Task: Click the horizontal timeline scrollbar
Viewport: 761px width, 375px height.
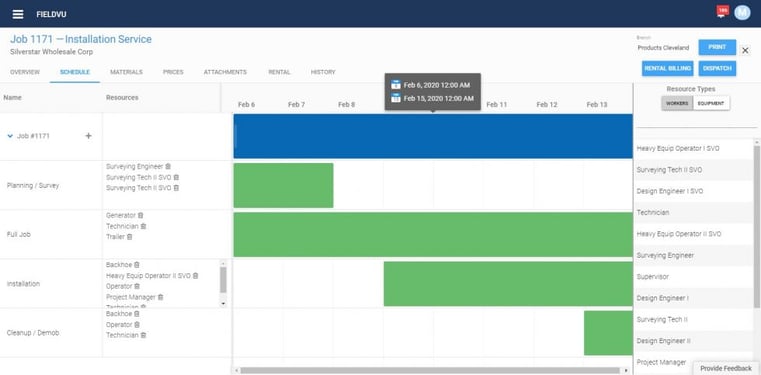Action: [x=430, y=370]
